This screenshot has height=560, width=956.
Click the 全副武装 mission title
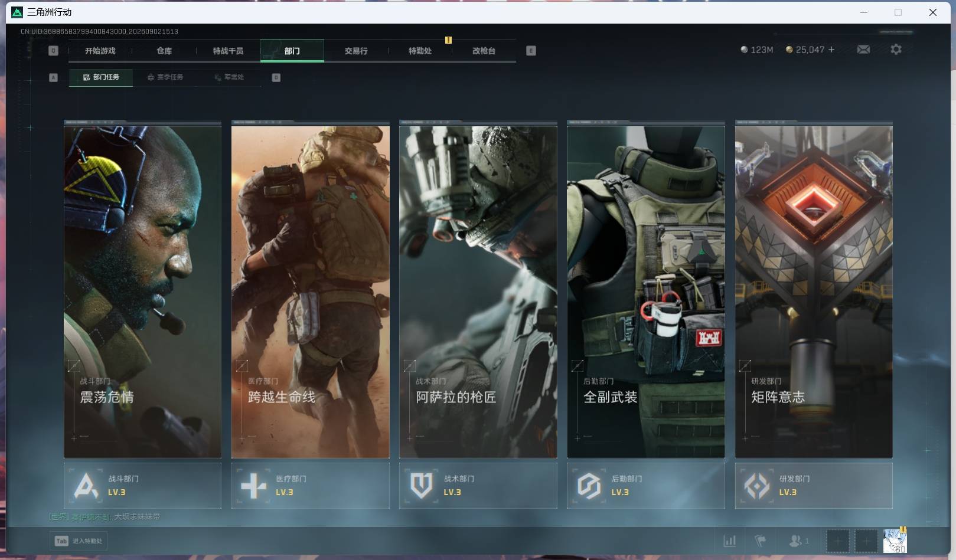[x=611, y=397]
